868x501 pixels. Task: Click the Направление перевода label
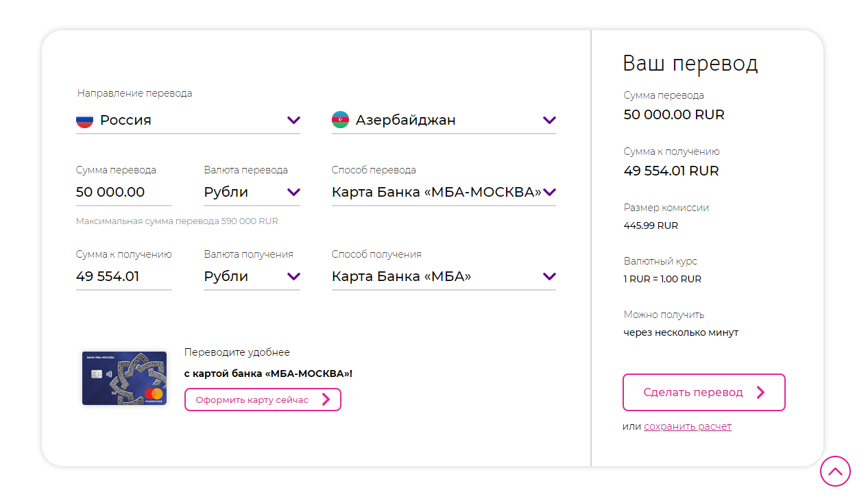134,93
